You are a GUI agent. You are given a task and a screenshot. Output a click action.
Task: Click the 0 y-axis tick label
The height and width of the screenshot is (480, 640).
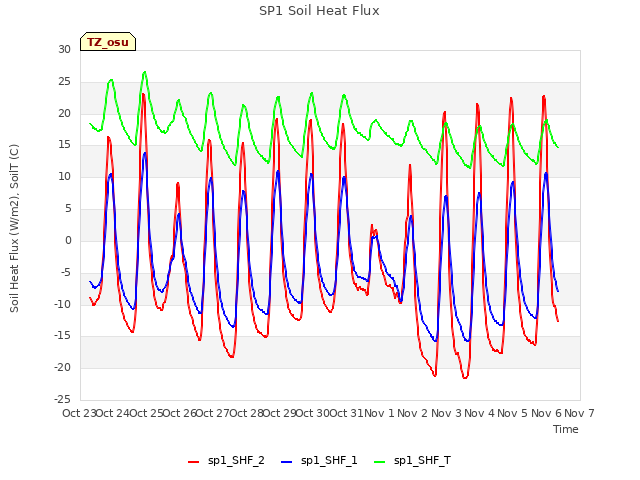[x=68, y=240]
